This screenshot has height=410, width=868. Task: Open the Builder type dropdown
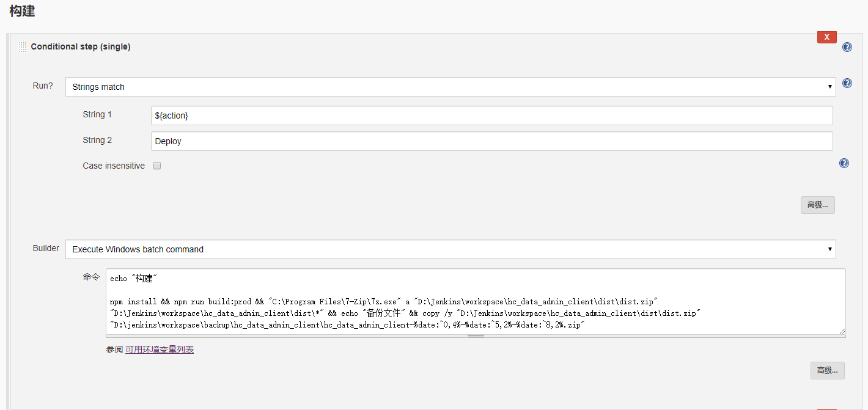pyautogui.click(x=450, y=249)
